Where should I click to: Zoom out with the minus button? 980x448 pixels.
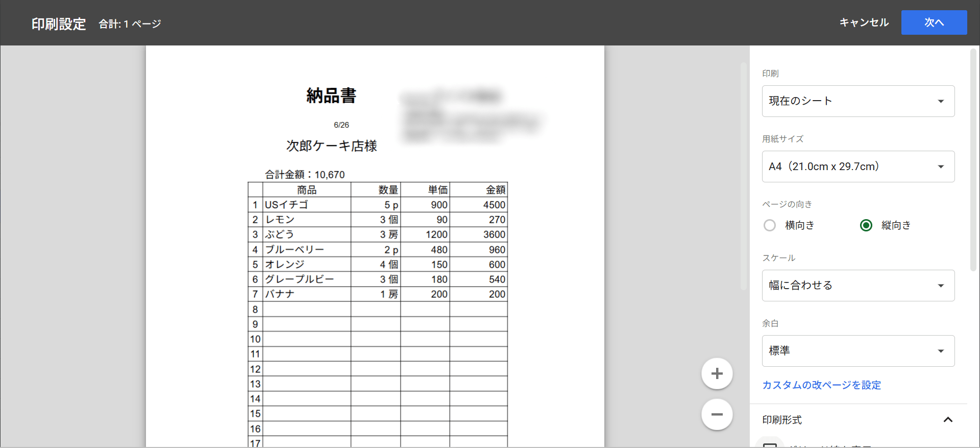(717, 414)
